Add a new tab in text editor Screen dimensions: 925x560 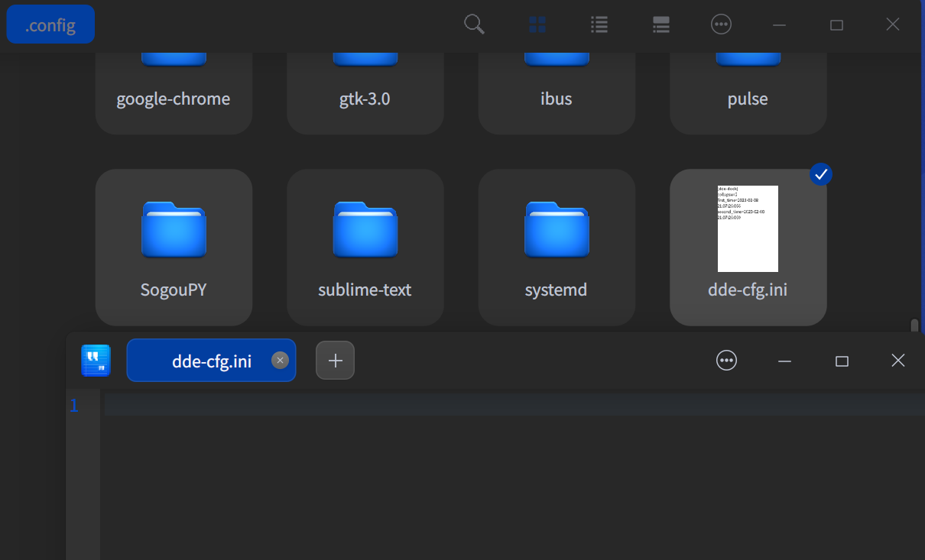[335, 361]
